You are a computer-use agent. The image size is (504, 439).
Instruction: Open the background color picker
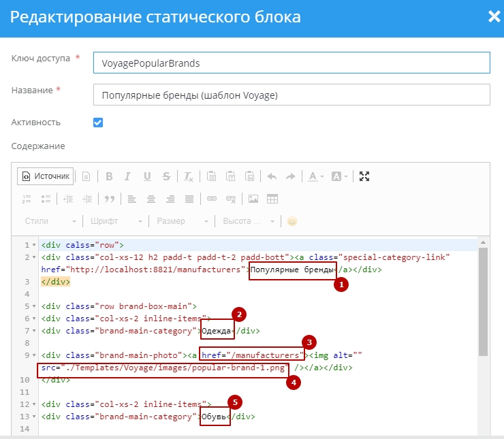(338, 176)
